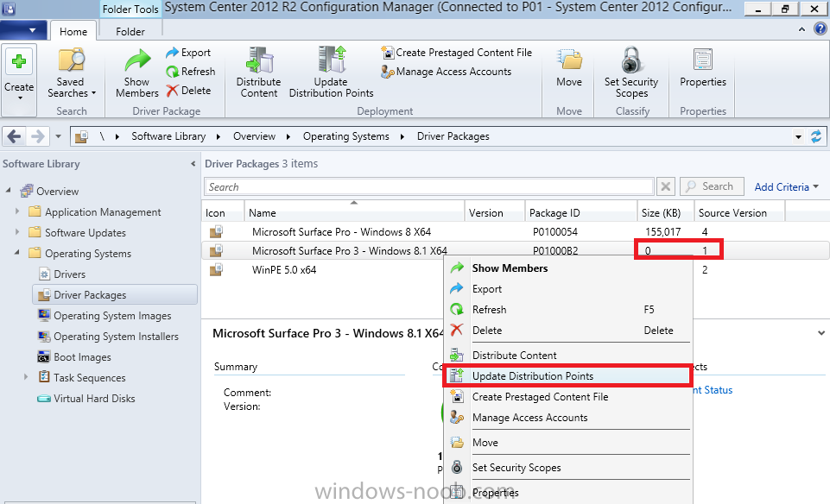
Task: Open Saved Searches in the ribbon
Action: pos(71,73)
